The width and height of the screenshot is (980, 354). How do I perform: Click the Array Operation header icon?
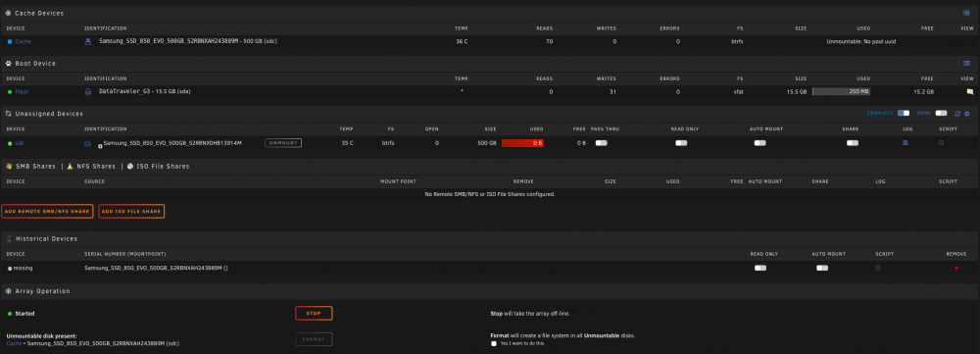click(8, 291)
